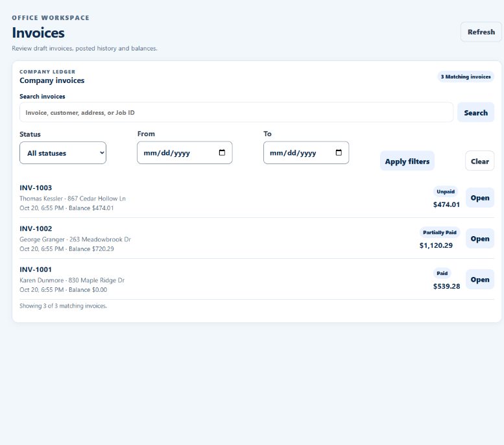The width and height of the screenshot is (504, 445).
Task: Open invoice INV-1003
Action: (x=480, y=198)
